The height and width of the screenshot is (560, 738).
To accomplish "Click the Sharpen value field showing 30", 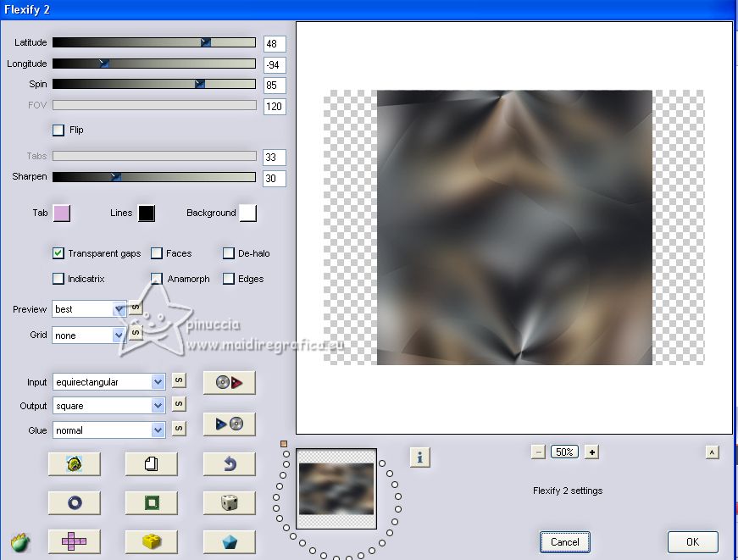I will pos(275,179).
